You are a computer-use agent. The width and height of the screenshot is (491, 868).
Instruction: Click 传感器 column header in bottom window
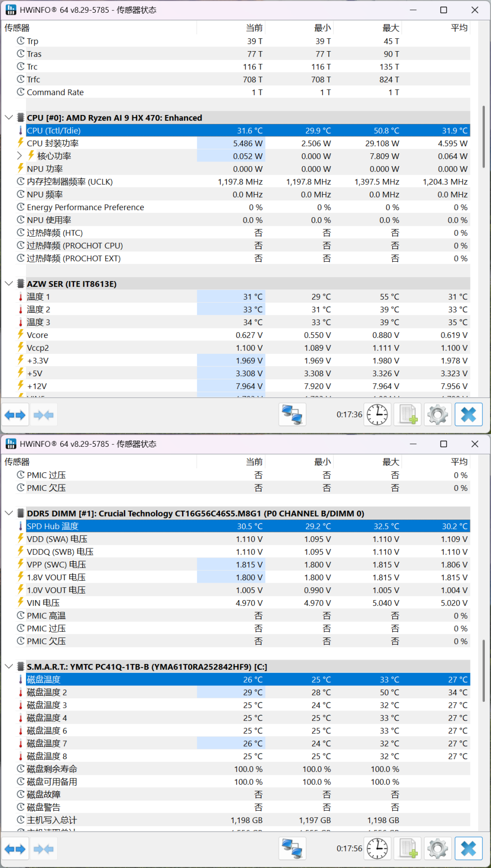pos(99,462)
